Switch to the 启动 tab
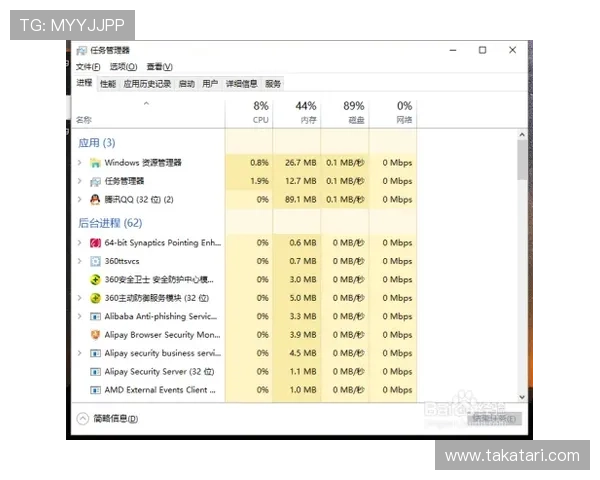 187,84
